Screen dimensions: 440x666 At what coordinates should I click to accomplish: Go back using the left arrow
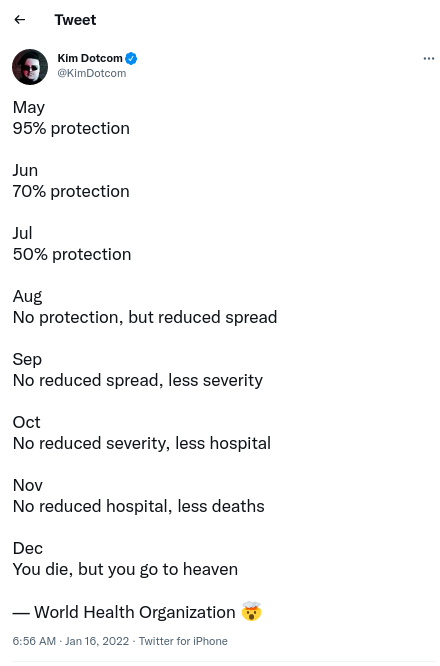pyautogui.click(x=20, y=20)
